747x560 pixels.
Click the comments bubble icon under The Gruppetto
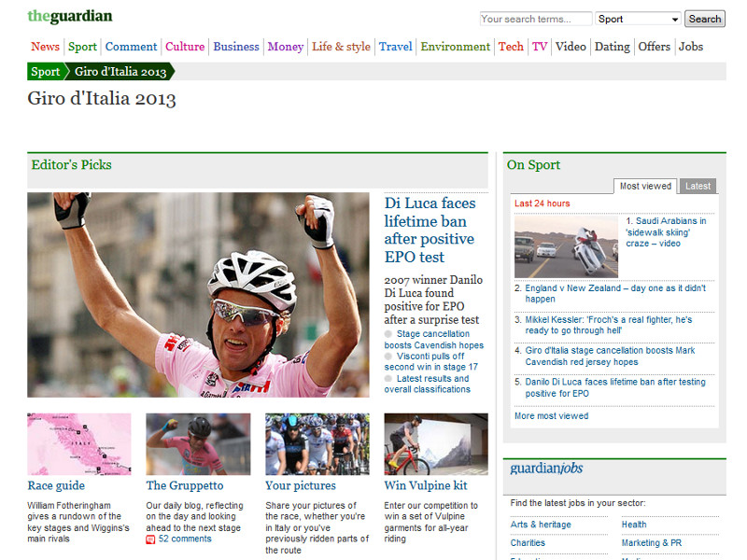(x=150, y=539)
